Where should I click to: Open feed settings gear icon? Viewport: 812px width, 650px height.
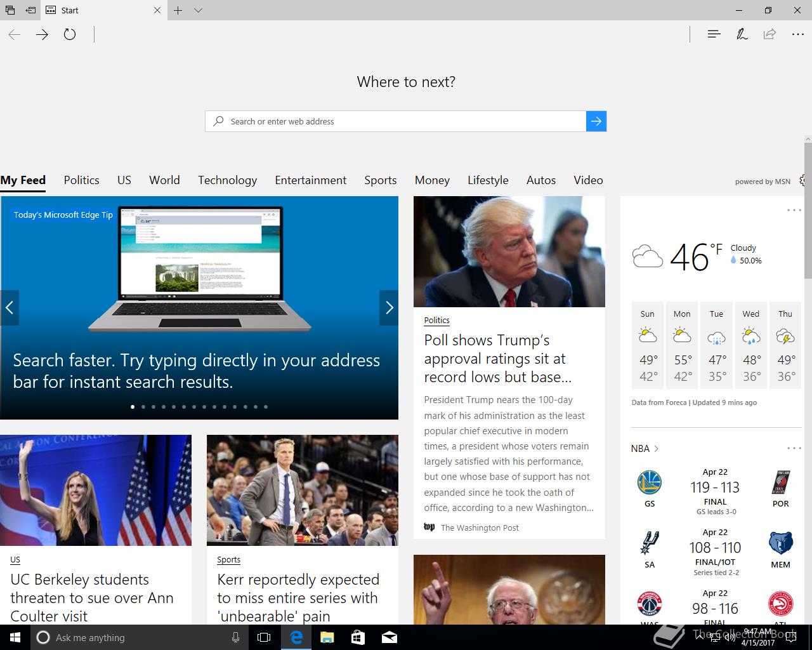pyautogui.click(x=803, y=180)
